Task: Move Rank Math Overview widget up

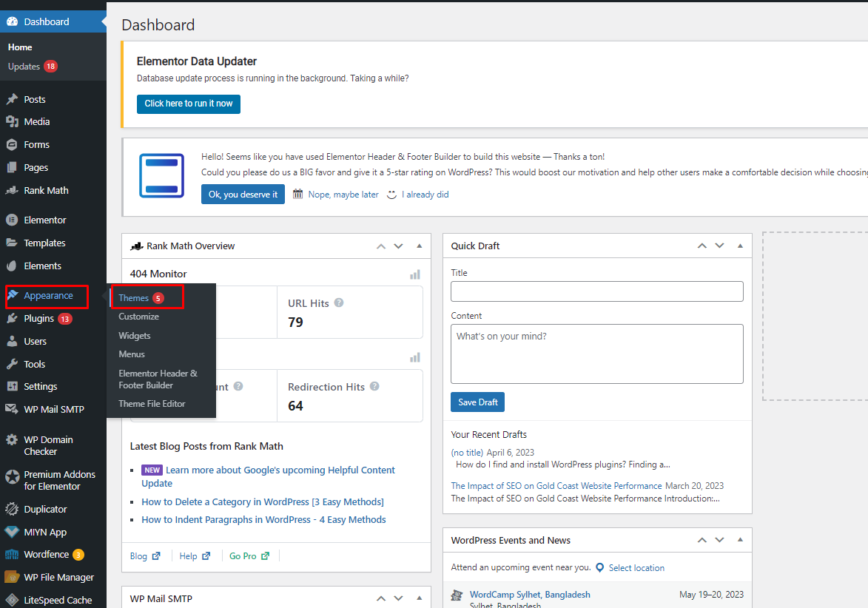Action: (x=381, y=246)
